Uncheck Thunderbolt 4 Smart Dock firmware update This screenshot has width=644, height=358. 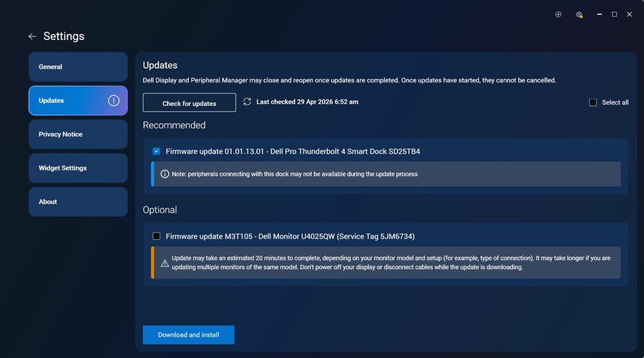click(x=157, y=151)
